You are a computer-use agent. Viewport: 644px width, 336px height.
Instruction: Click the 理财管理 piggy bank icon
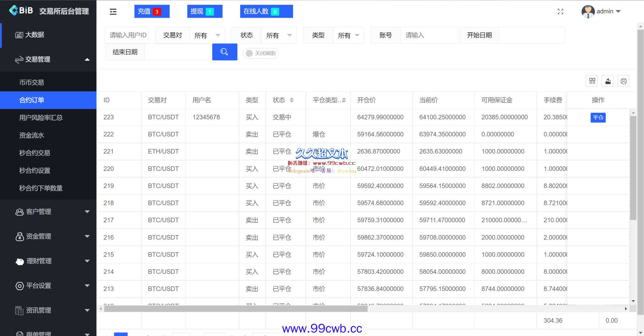coord(20,261)
